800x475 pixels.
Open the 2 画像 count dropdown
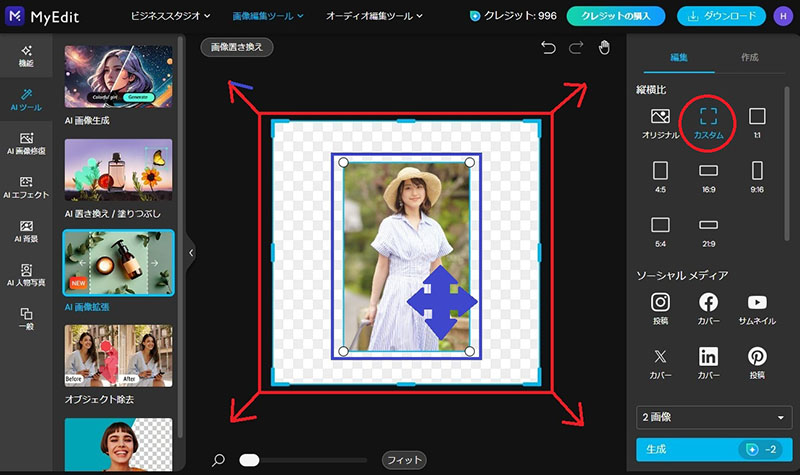point(714,417)
